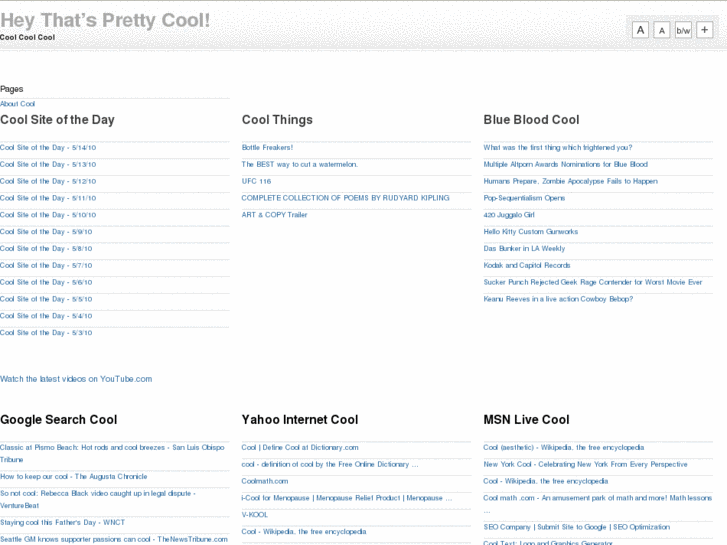Open the site title Hey That's Pretty Cool!
The image size is (727, 545).
pyautogui.click(x=105, y=19)
